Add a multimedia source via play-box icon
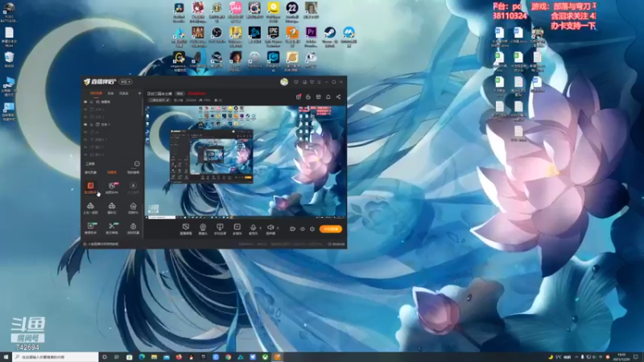The image size is (644, 362). pyautogui.click(x=237, y=228)
